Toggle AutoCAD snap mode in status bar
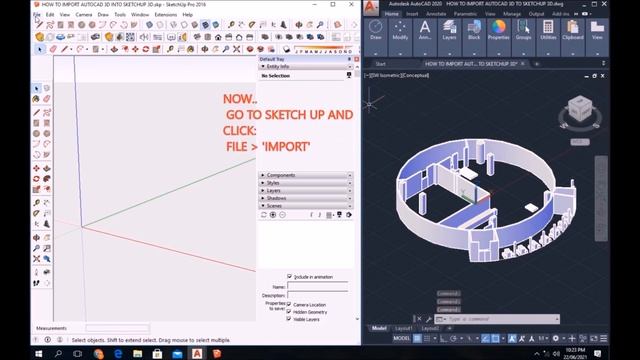Viewport: 640px width, 360px height. [x=427, y=338]
